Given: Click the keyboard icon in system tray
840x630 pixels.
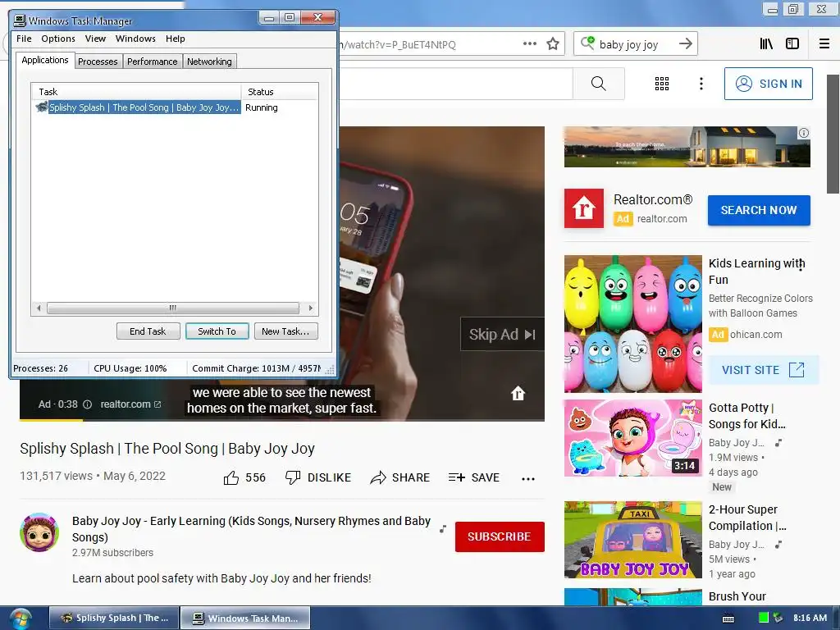Looking at the screenshot, I should pyautogui.click(x=728, y=619).
